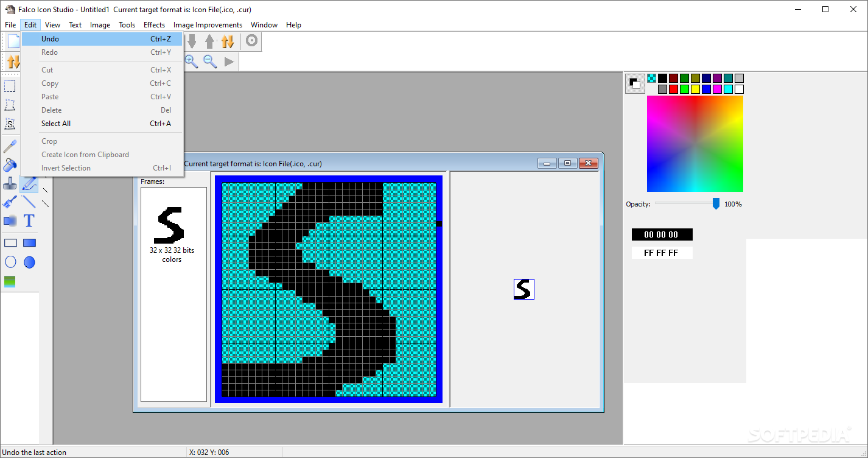Swap foreground and background colors icon

pos(635,83)
